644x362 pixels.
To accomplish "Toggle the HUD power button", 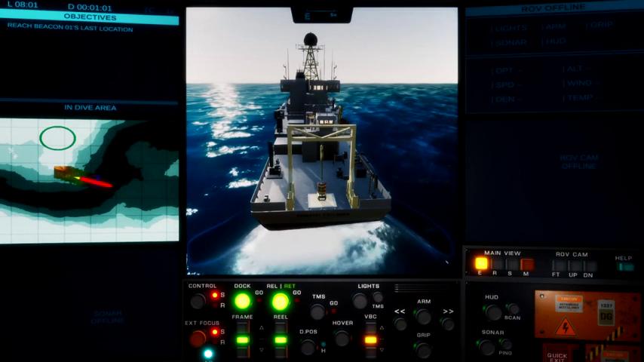I will click(x=493, y=312).
